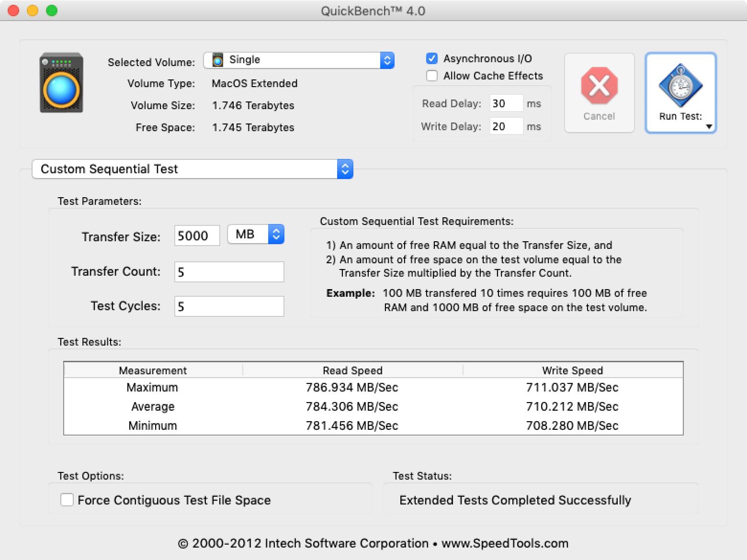Click the Write Speed column header
The image size is (747, 560).
coord(573,370)
